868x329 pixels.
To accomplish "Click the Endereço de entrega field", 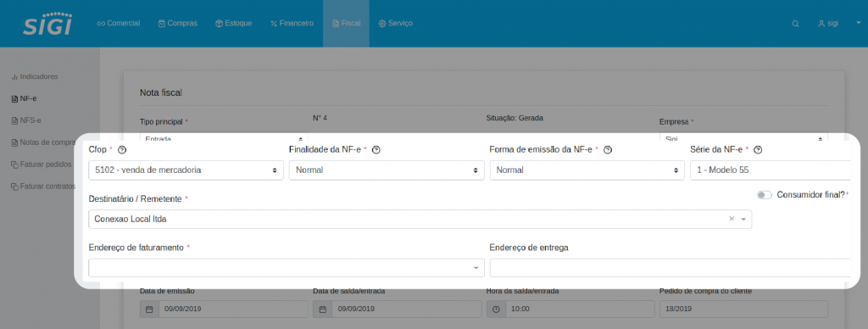I will coord(670,268).
